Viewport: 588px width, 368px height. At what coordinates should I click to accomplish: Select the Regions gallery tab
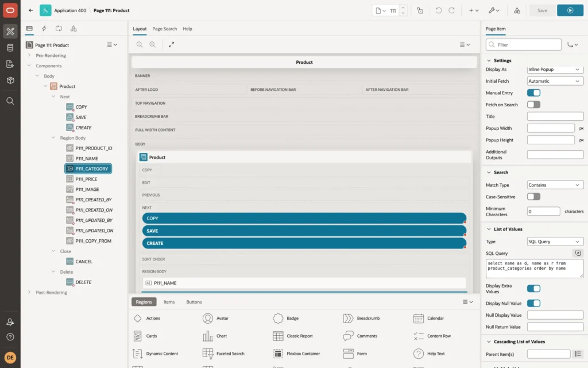[144, 302]
